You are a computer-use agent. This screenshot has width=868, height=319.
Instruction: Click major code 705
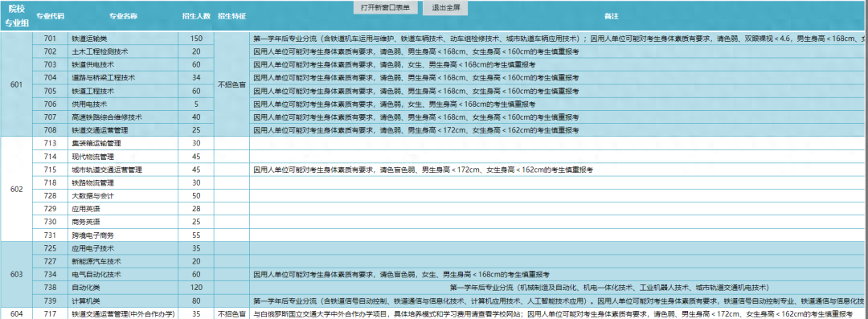[x=51, y=91]
